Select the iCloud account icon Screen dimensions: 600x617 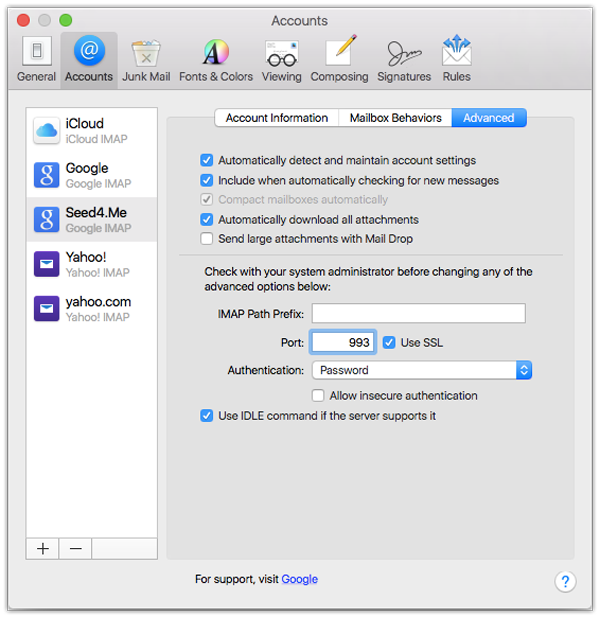pyautogui.click(x=46, y=131)
